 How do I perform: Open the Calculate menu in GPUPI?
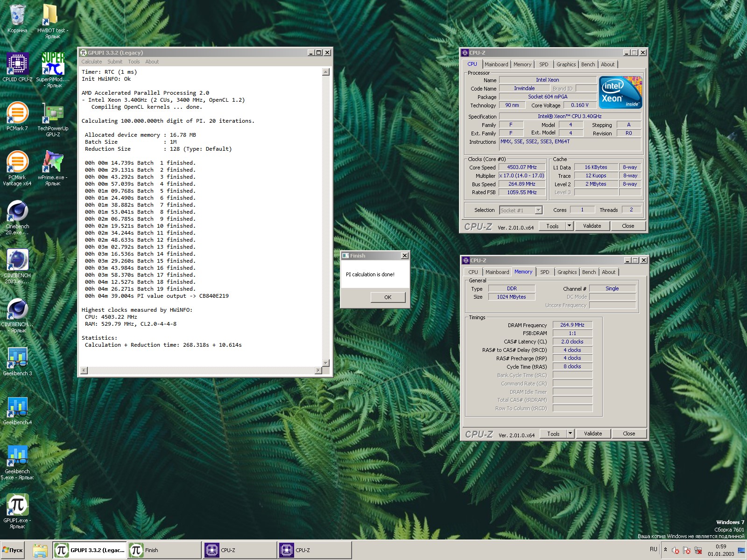[x=92, y=62]
